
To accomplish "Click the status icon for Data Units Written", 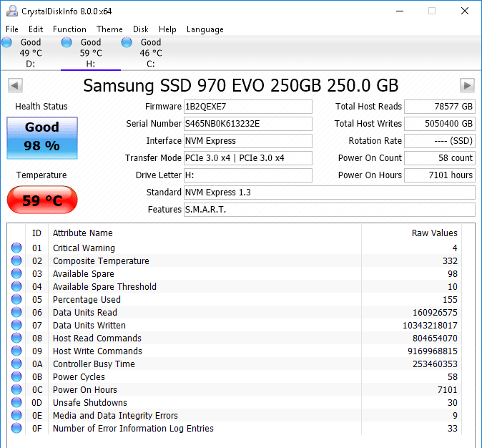I will pos(16,325).
